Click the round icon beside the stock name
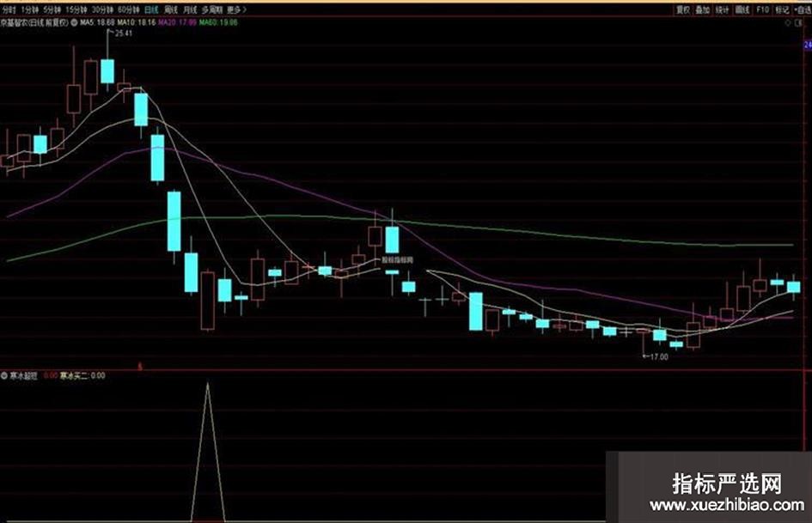 click(74, 23)
